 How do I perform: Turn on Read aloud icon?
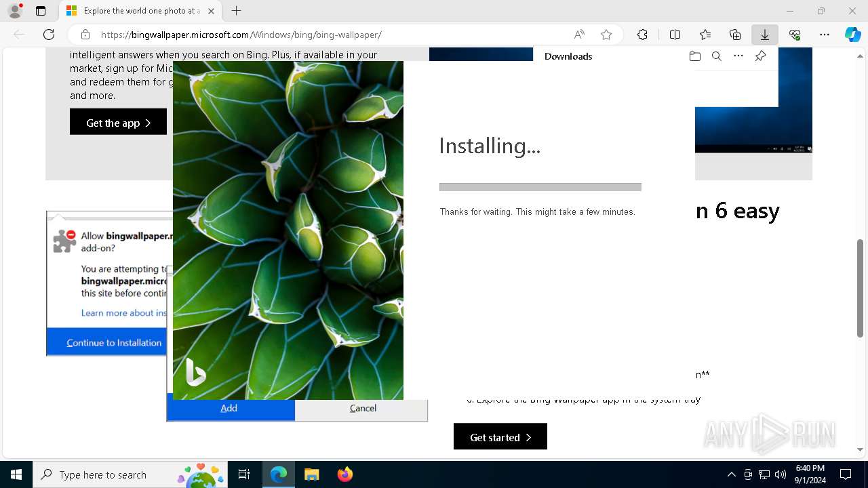579,35
